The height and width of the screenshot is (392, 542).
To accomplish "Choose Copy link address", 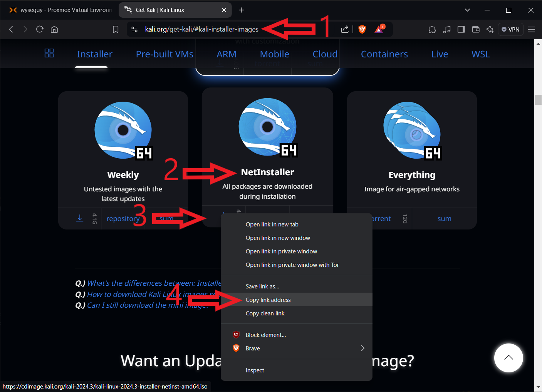I will [x=297, y=300].
